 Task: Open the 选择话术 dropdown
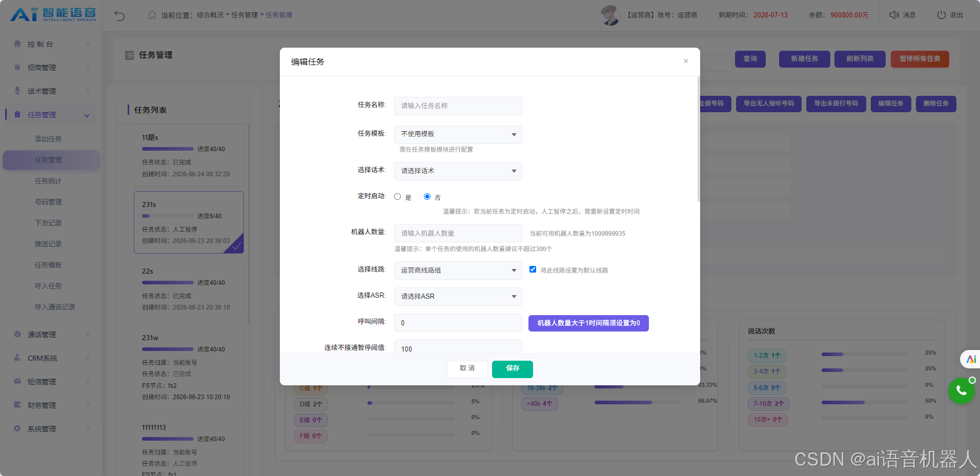pyautogui.click(x=458, y=171)
